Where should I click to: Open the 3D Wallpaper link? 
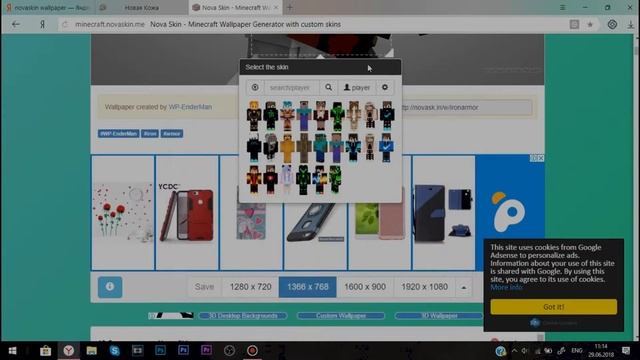(439, 316)
